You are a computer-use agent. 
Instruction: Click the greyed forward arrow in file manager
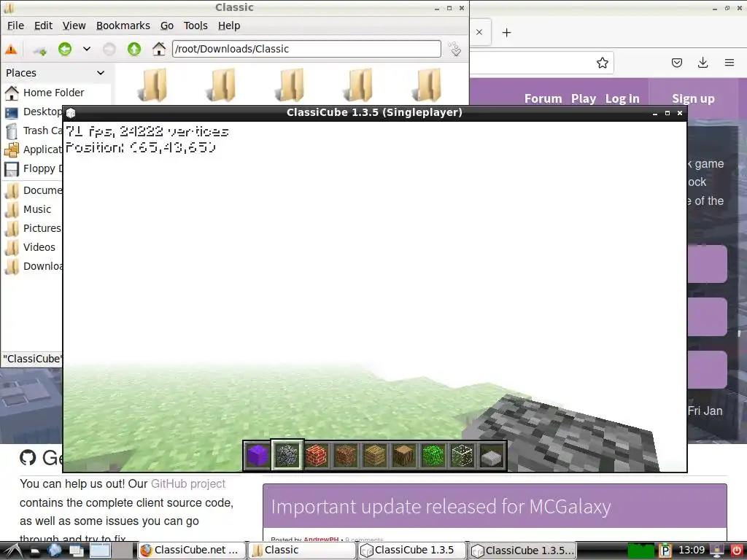(109, 49)
